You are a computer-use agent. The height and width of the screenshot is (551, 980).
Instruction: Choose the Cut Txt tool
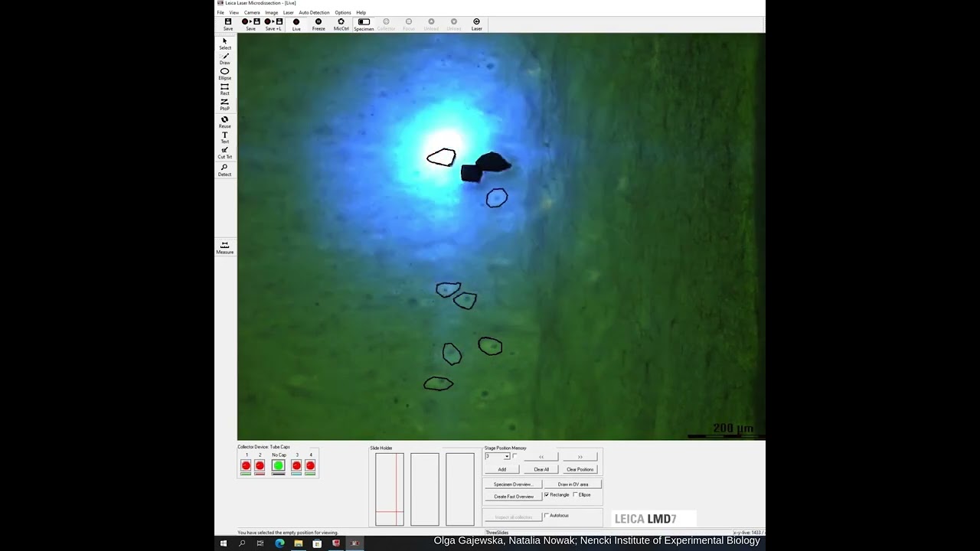tap(224, 153)
